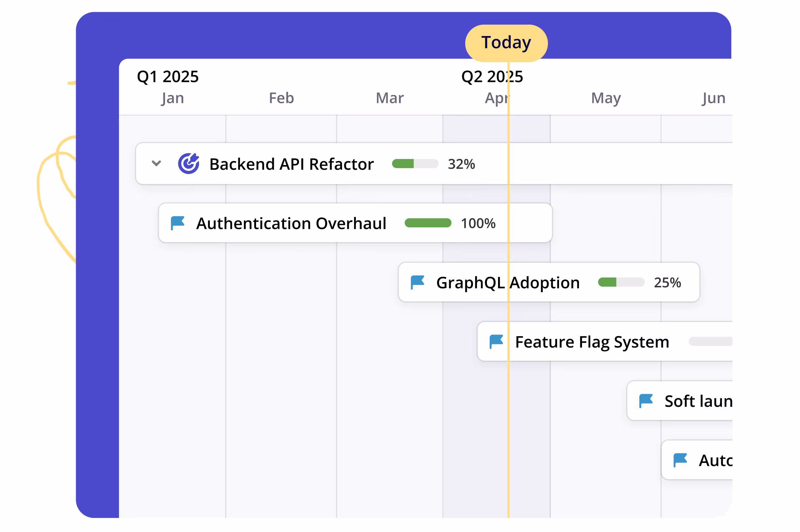Select the Apr month header
Viewport: 800px width, 532px height.
pyautogui.click(x=497, y=99)
